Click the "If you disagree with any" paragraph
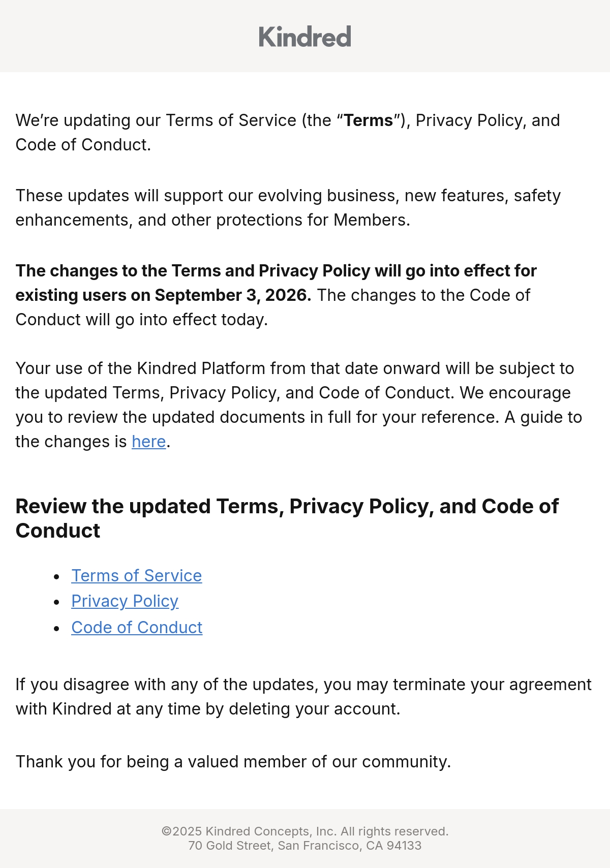The image size is (610, 868). coord(303,697)
